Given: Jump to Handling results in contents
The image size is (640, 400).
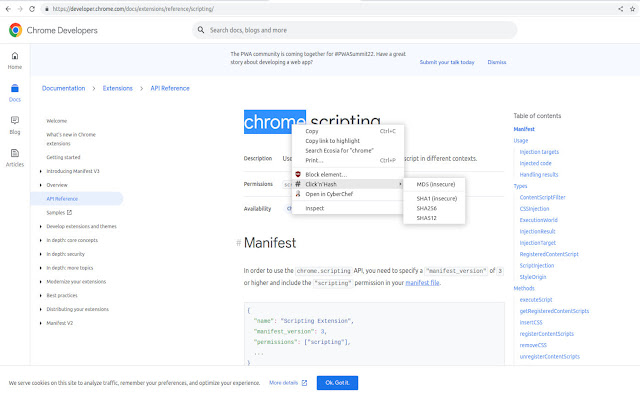Looking at the screenshot, I should pos(539,175).
